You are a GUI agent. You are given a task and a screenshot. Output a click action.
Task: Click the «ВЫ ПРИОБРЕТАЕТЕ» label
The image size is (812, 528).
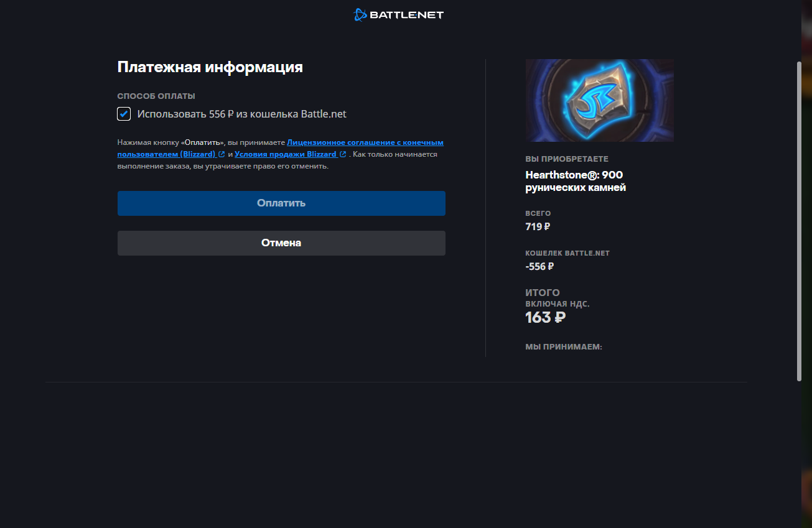567,159
